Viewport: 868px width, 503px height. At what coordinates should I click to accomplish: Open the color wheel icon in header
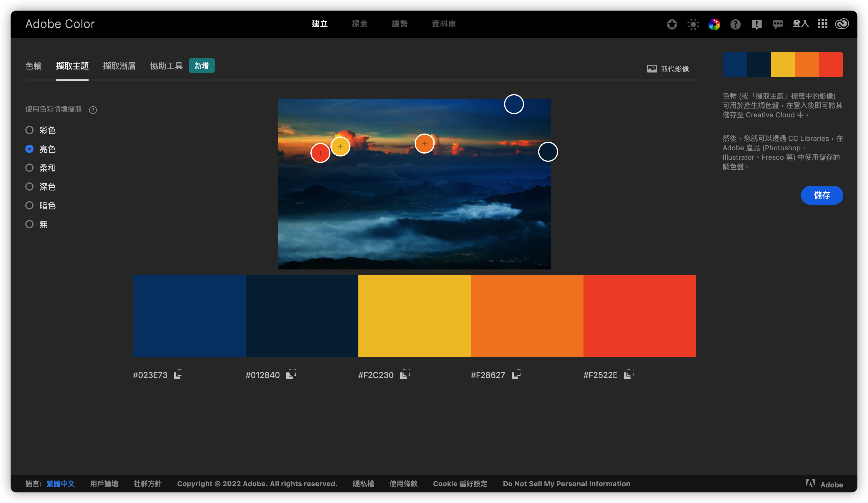[714, 24]
